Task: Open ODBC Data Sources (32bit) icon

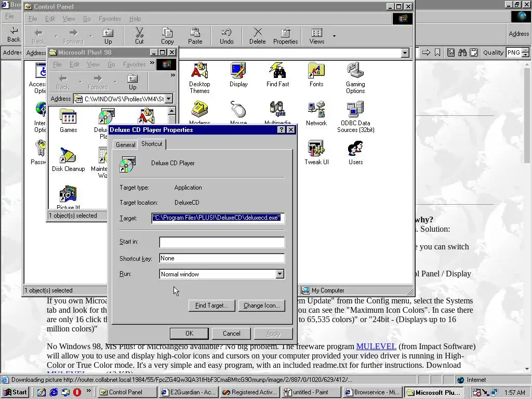Action: tap(355, 117)
